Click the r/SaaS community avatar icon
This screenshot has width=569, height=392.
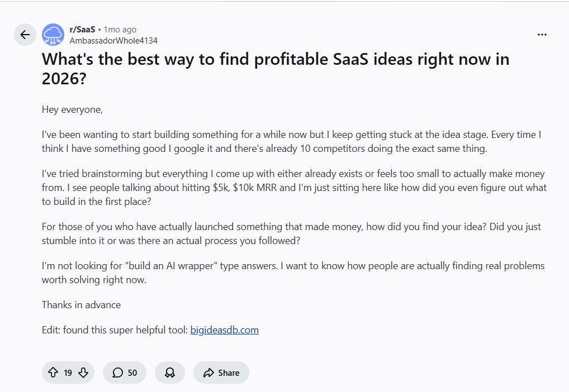53,35
